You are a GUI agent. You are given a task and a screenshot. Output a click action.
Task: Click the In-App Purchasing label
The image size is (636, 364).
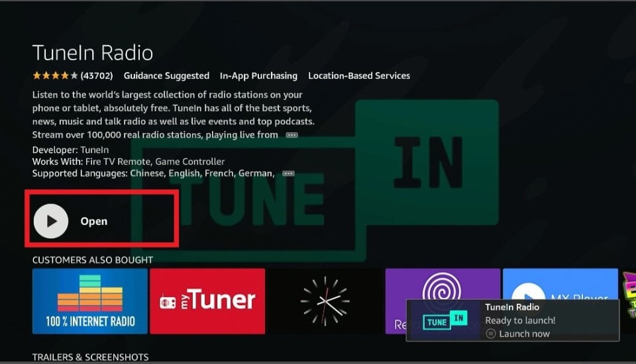point(258,76)
